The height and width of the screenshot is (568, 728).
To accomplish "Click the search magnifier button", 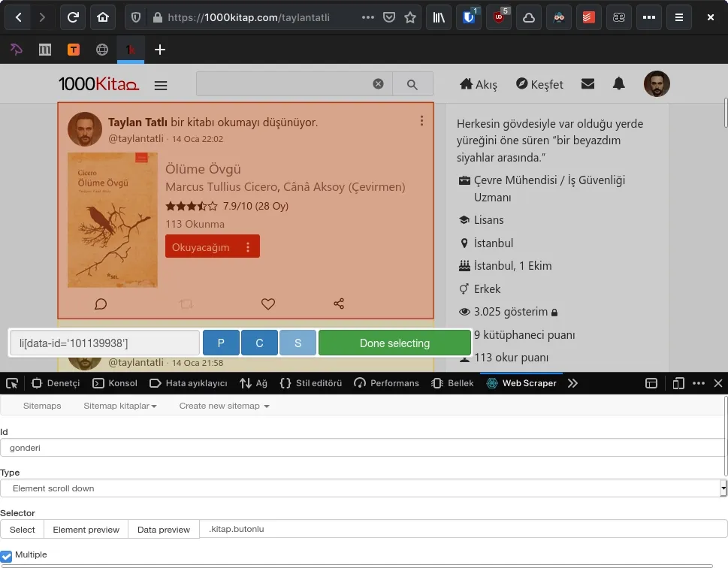I will pyautogui.click(x=412, y=84).
